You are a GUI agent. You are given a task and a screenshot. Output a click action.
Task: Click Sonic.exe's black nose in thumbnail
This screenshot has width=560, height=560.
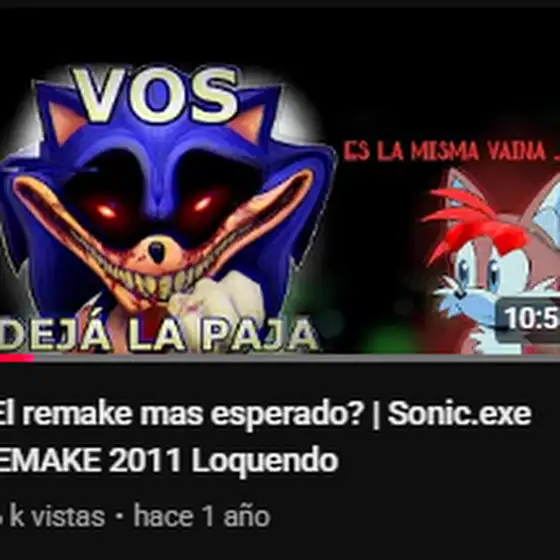[x=157, y=252]
